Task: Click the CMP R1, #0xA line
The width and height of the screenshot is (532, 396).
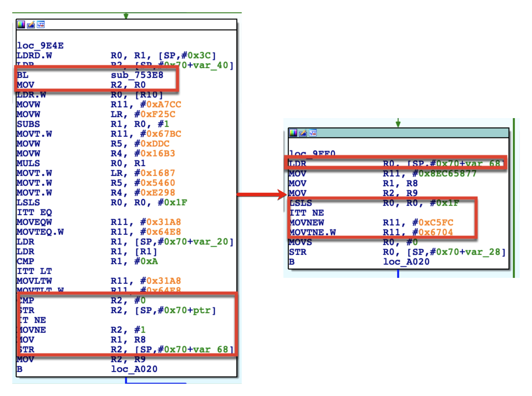Action: coord(87,261)
